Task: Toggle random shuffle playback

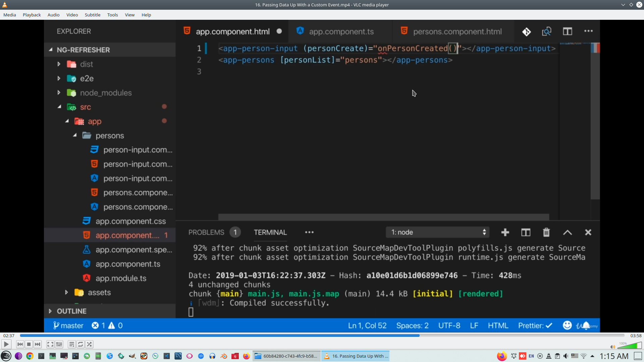Action: coord(89,344)
